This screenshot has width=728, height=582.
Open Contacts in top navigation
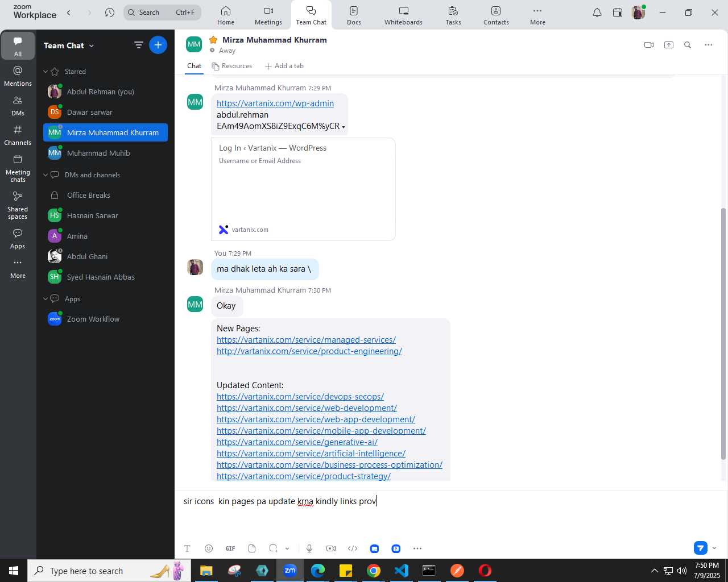coord(496,15)
